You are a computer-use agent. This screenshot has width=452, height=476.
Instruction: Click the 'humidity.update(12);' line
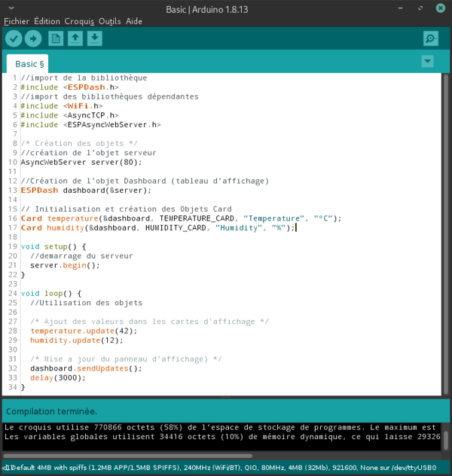click(77, 340)
